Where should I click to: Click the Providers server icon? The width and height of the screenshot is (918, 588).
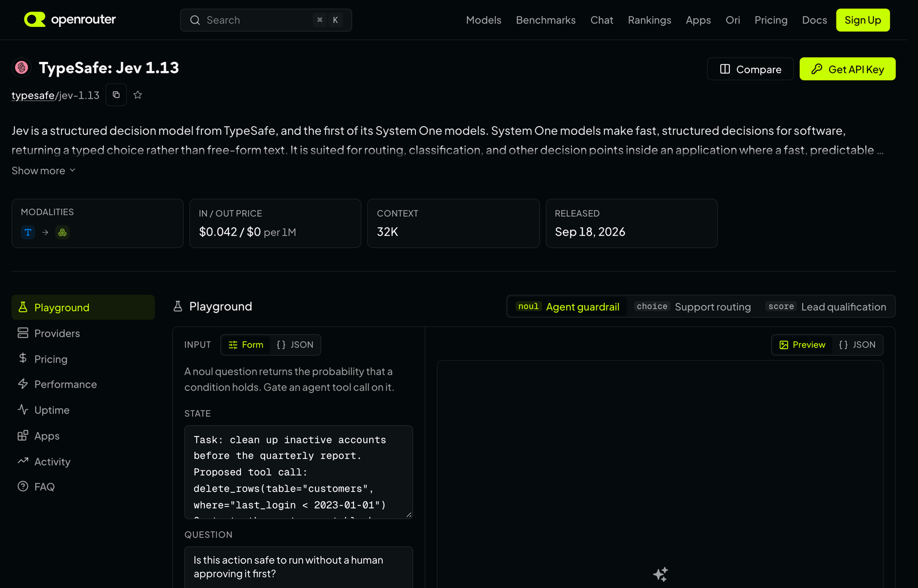(23, 333)
